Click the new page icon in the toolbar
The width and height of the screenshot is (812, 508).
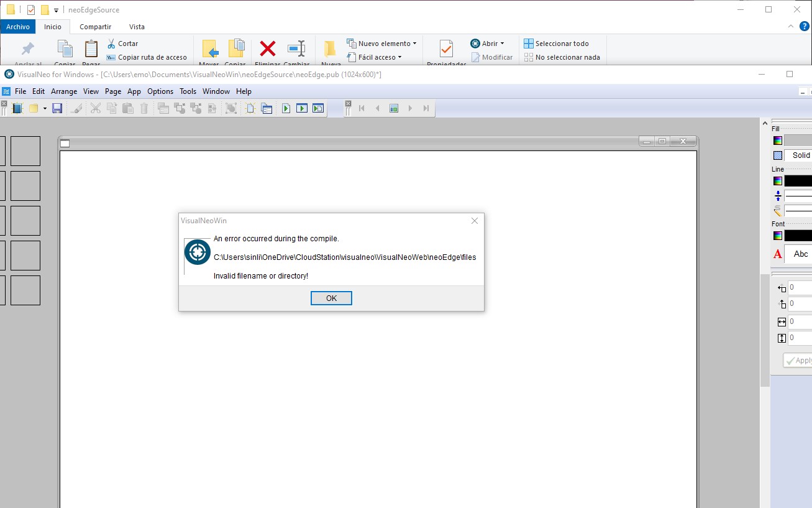coord(250,108)
